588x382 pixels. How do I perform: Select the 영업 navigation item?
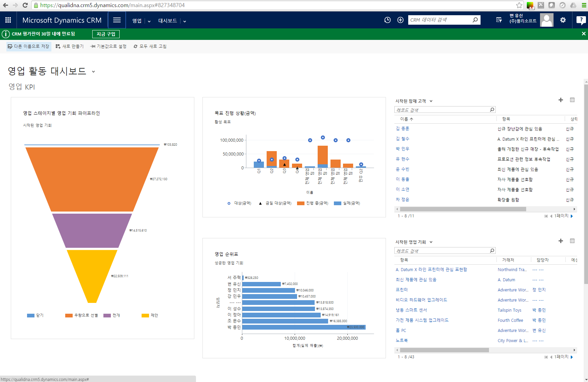[137, 21]
